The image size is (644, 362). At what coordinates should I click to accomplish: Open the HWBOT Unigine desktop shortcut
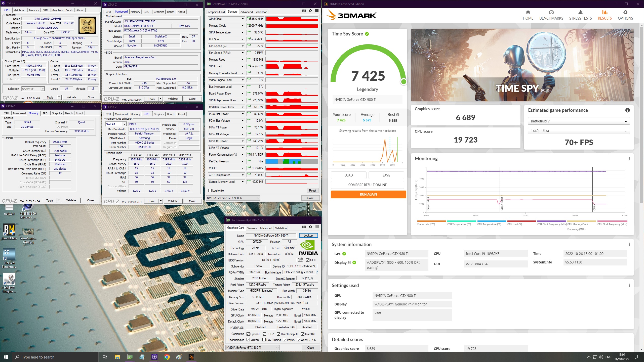click(x=9, y=283)
